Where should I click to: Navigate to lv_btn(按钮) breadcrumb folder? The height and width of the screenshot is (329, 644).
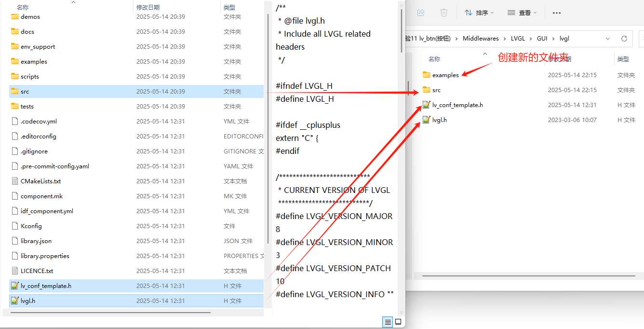click(428, 39)
